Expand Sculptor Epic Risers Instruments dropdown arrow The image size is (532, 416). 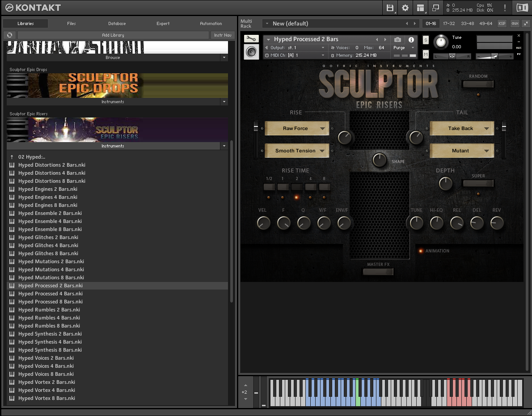(224, 146)
